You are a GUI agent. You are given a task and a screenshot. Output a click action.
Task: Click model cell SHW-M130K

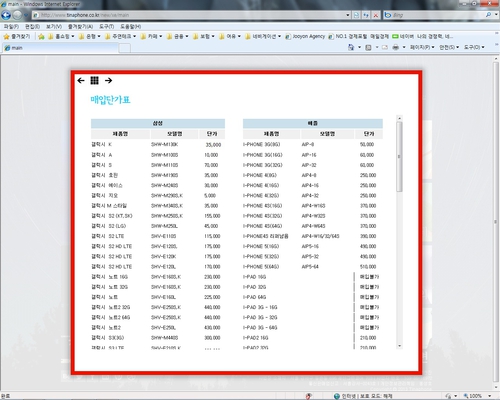click(x=165, y=144)
